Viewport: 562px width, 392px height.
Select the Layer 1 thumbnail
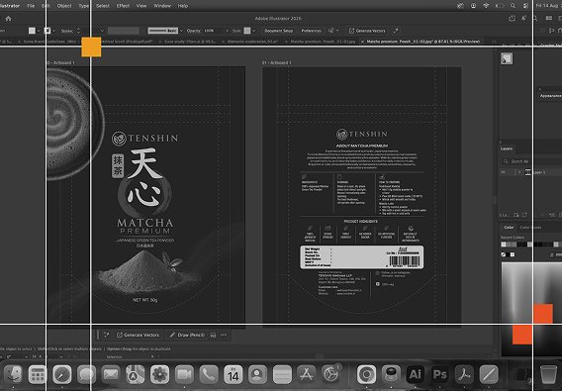point(528,172)
